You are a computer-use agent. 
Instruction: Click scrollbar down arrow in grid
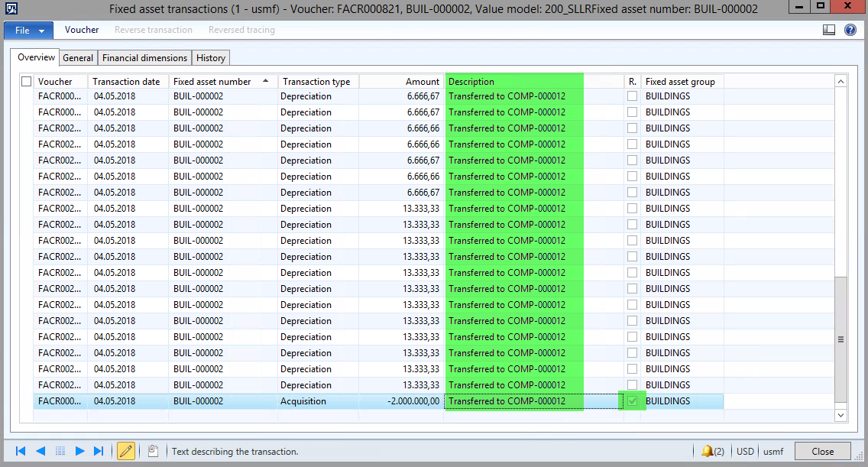click(x=840, y=414)
